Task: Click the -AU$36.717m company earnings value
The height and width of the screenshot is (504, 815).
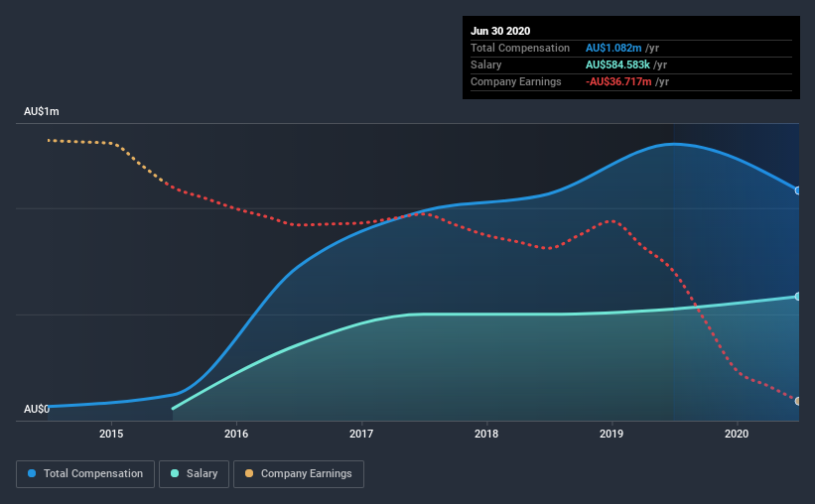Action: 618,81
